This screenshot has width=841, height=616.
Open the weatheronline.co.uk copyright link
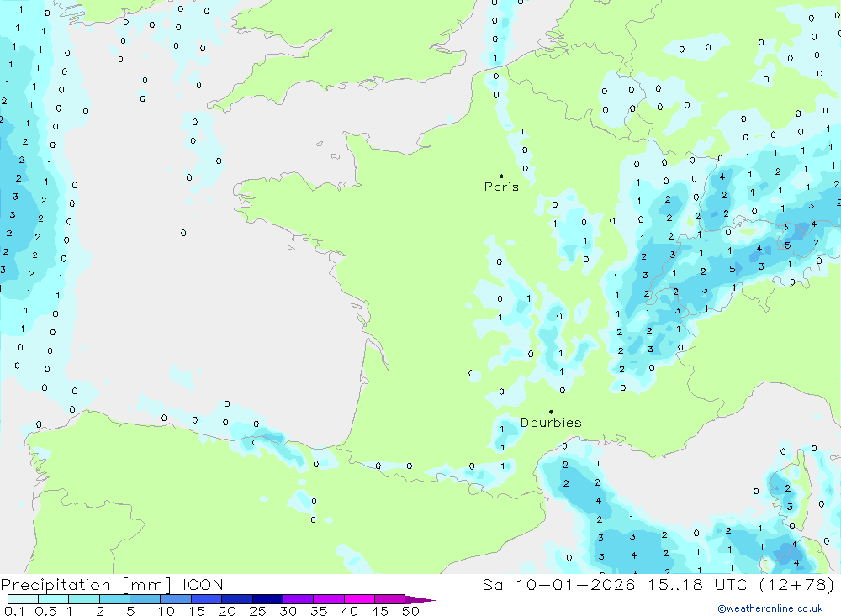click(770, 608)
